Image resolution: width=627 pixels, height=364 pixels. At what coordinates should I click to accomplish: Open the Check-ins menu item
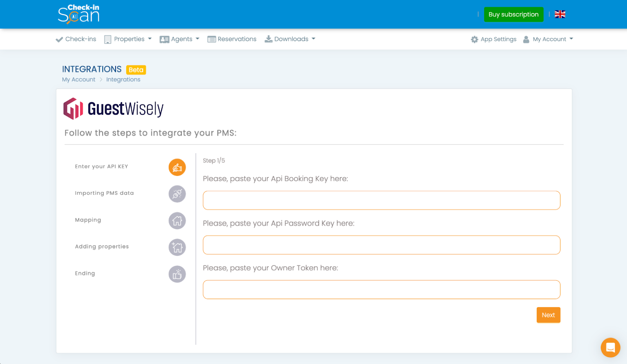tap(76, 39)
